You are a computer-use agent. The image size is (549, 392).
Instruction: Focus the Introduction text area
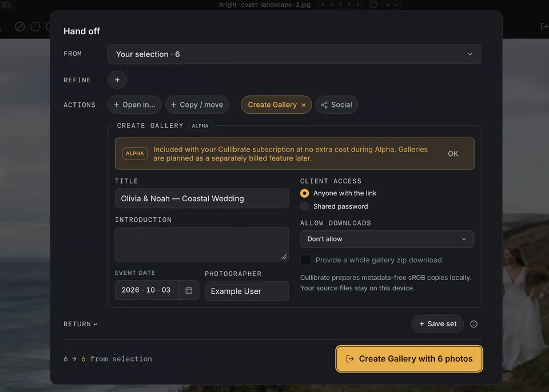click(202, 245)
